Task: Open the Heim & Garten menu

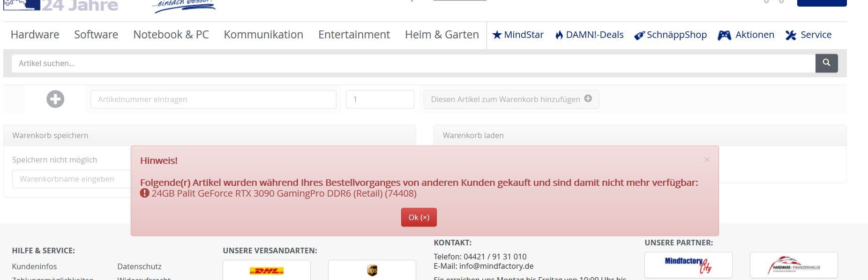Action: point(442,35)
